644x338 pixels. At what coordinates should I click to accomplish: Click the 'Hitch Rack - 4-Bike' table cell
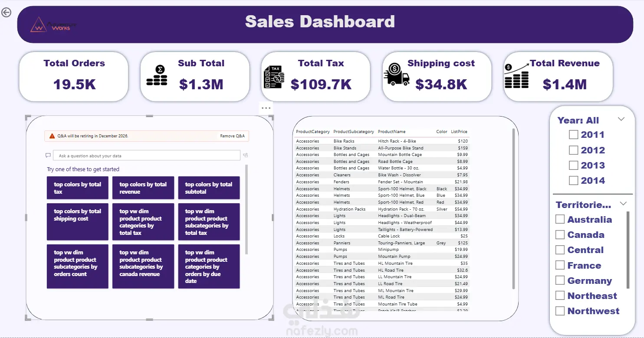click(397, 141)
